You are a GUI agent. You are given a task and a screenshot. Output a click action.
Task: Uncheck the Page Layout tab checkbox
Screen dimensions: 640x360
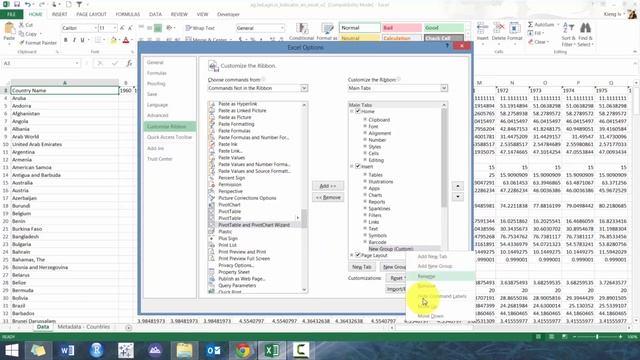click(x=358, y=255)
